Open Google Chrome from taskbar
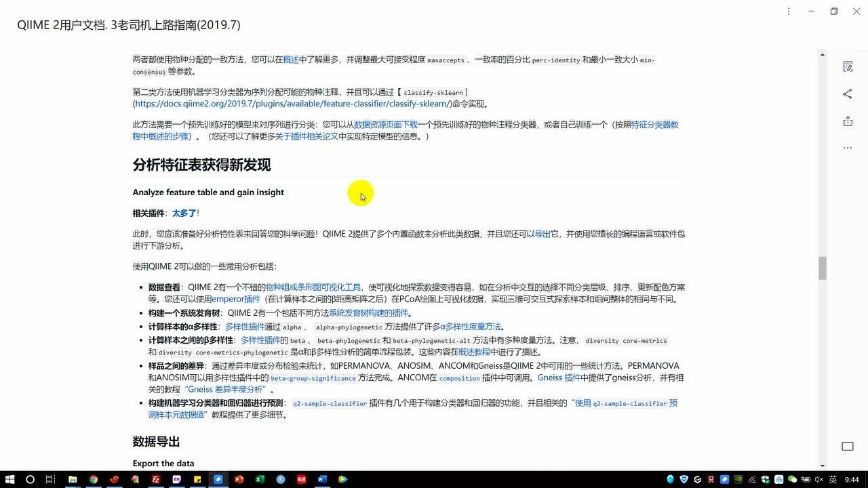Image resolution: width=868 pixels, height=488 pixels. (x=94, y=479)
